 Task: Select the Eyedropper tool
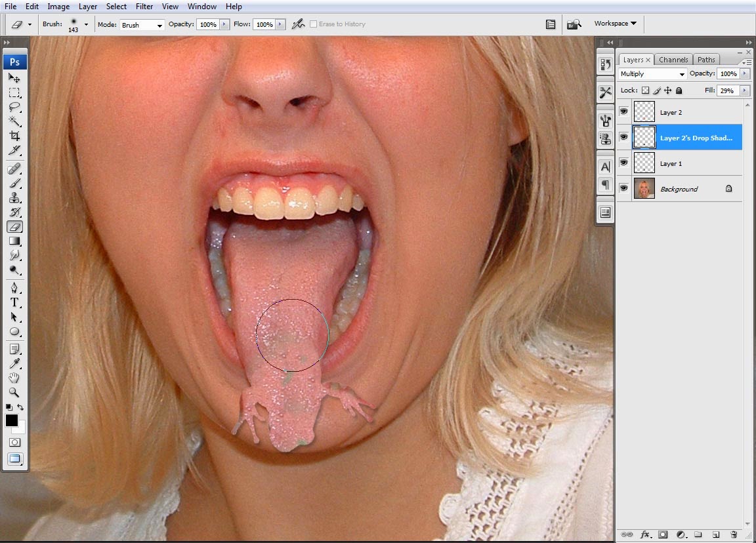click(x=14, y=363)
